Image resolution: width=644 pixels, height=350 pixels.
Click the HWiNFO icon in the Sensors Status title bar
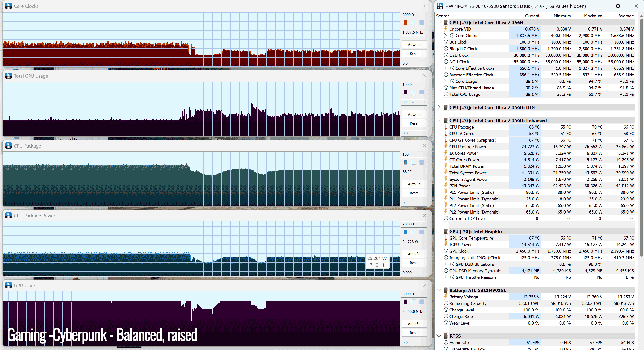440,6
